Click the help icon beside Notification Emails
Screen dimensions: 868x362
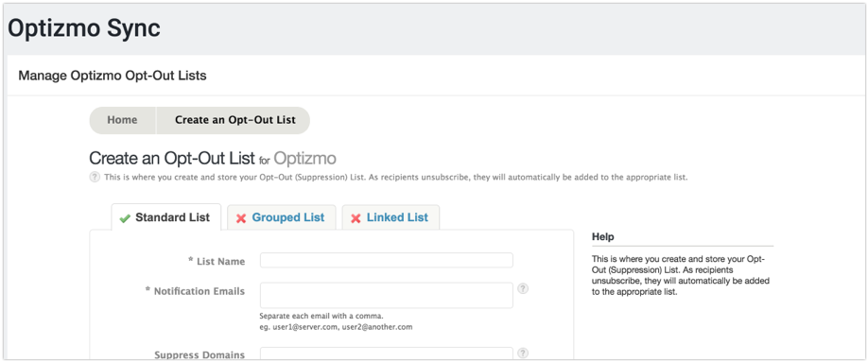pyautogui.click(x=523, y=288)
